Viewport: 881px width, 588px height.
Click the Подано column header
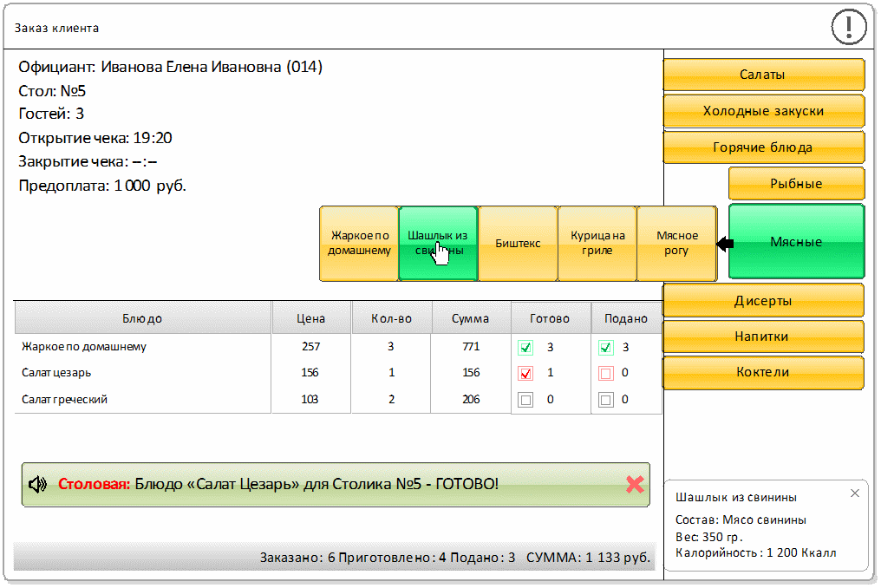[626, 318]
